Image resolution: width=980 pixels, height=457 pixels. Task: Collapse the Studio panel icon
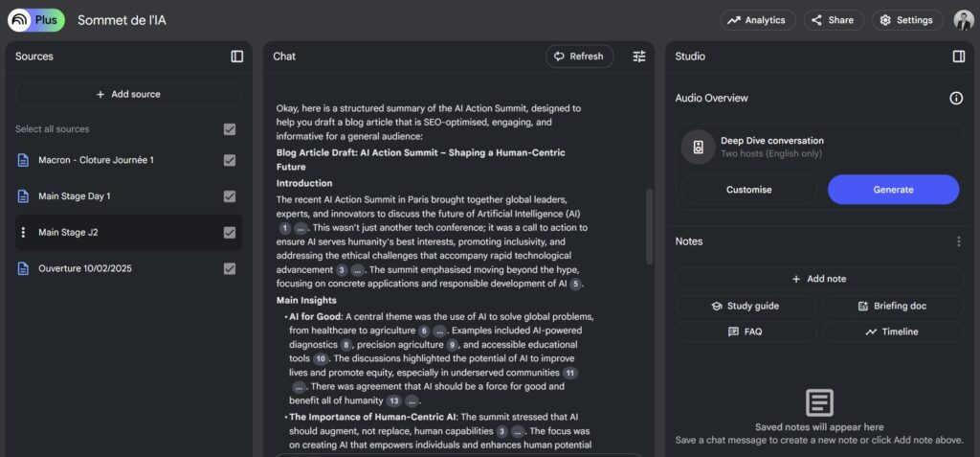point(958,57)
